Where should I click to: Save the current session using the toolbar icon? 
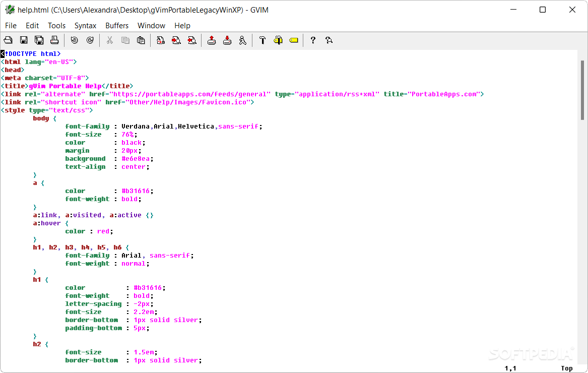(x=227, y=40)
